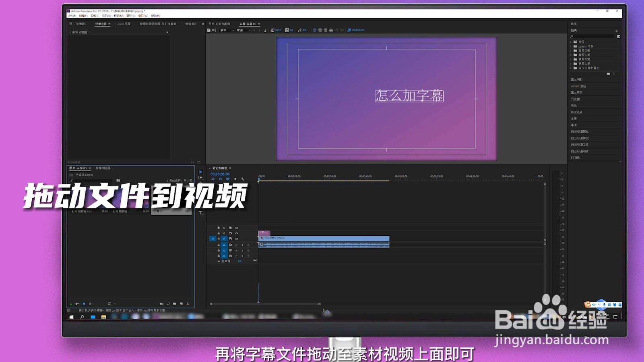Image resolution: width=644 pixels, height=362 pixels.
Task: Mute audio track A1
Action: click(x=236, y=245)
